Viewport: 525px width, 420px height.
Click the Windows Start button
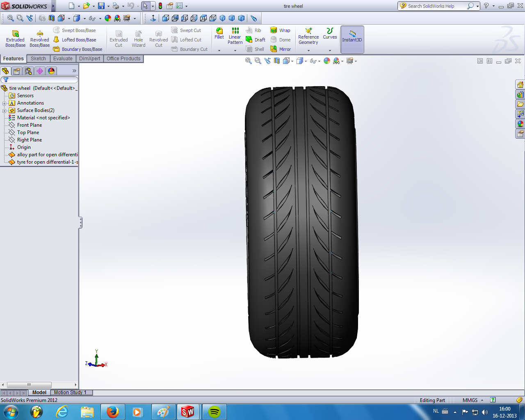[11, 412]
